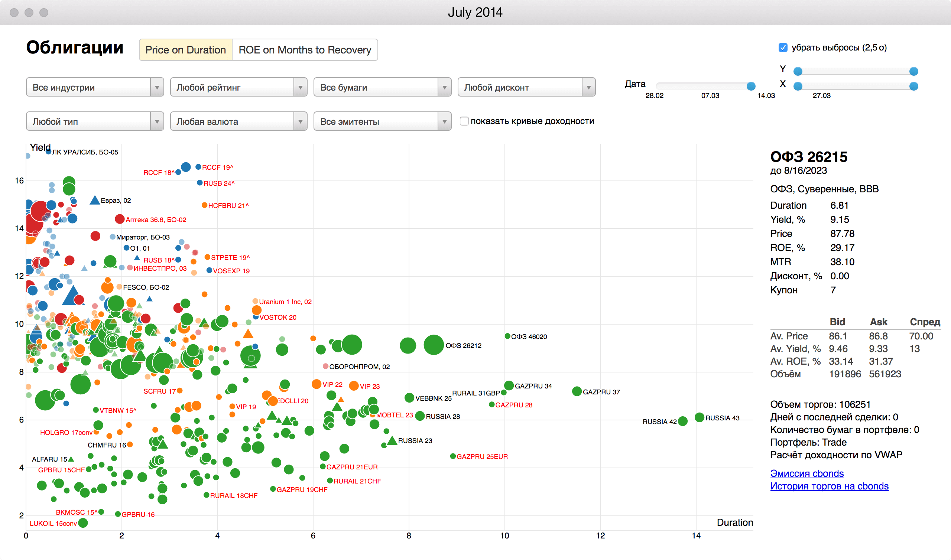Click the ОФЗ 26215 bond title
The image size is (951, 560).
[x=809, y=157]
